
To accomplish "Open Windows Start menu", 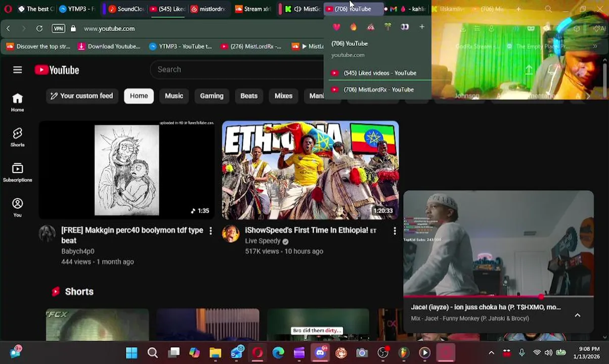I will tap(132, 352).
